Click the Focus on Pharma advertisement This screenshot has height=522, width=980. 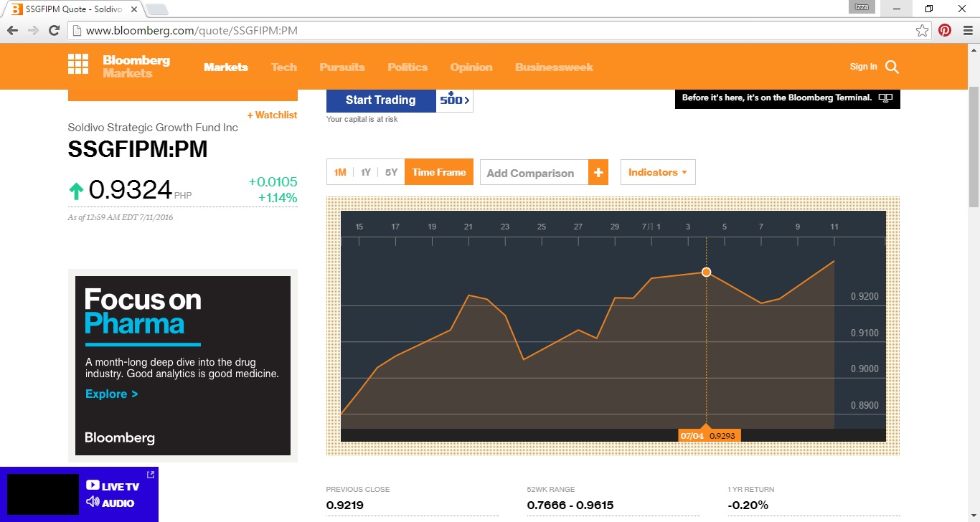pyautogui.click(x=183, y=366)
